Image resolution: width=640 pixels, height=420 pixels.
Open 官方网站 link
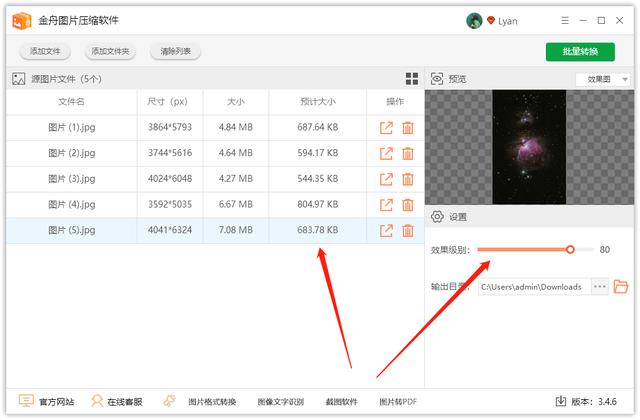56,402
